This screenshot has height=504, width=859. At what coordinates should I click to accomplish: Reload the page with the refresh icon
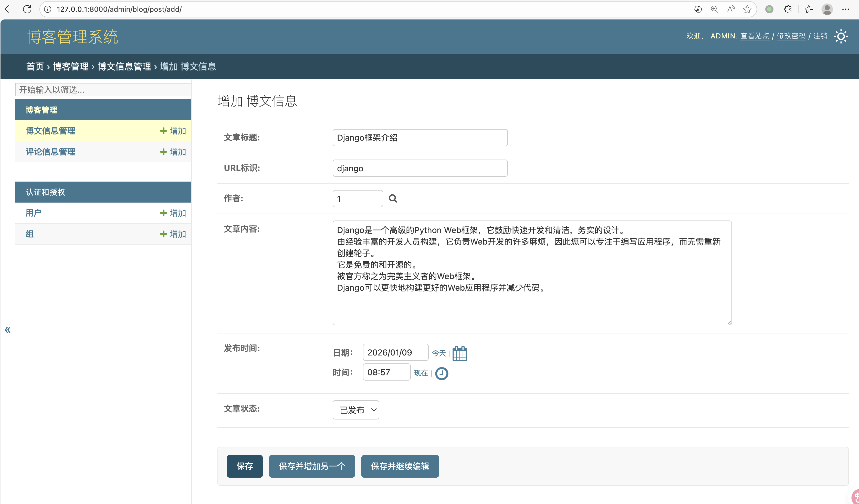(27, 9)
